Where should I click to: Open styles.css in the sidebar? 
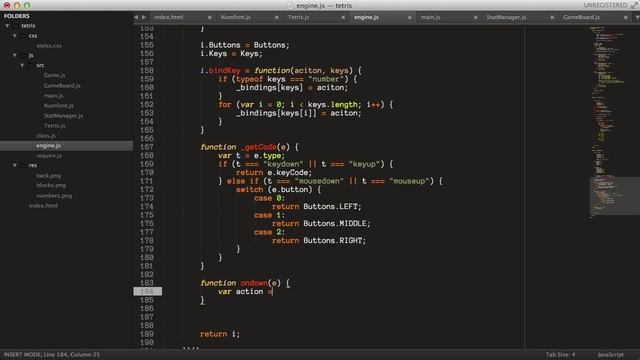[x=49, y=46]
